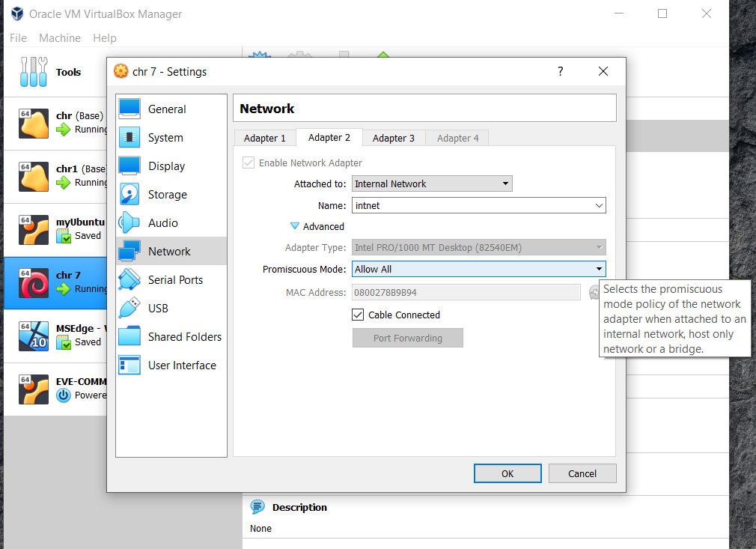This screenshot has height=549, width=756.
Task: Switch to the Adapter 4 tab
Action: (457, 138)
